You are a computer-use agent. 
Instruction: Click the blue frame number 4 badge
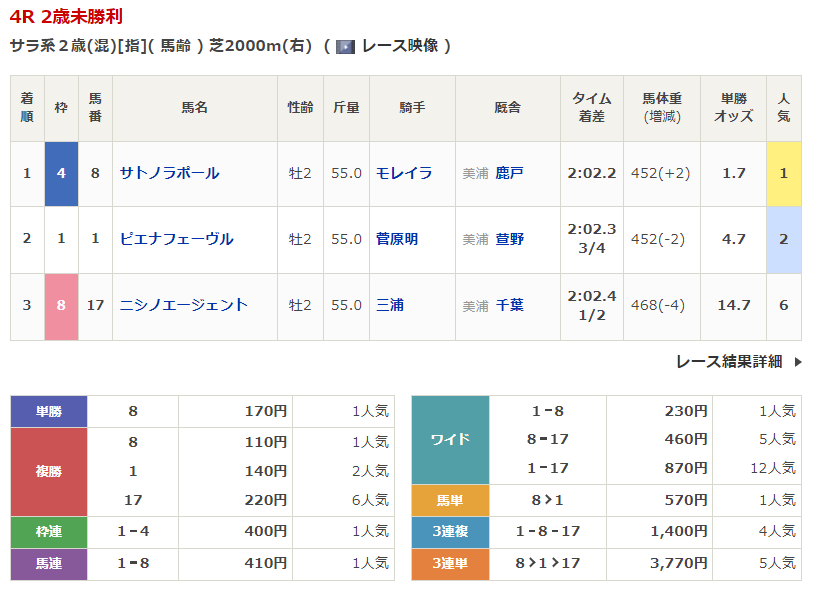tap(61, 173)
